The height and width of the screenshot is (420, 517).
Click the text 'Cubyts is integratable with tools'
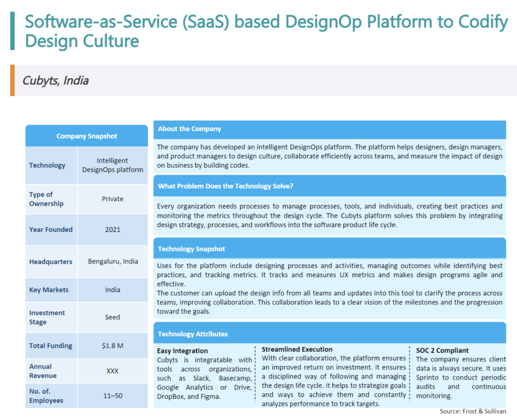click(x=204, y=378)
